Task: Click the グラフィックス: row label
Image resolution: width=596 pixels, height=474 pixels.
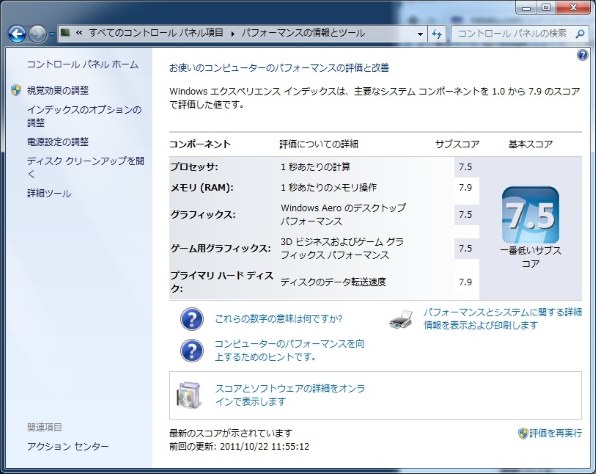Action: pos(203,215)
